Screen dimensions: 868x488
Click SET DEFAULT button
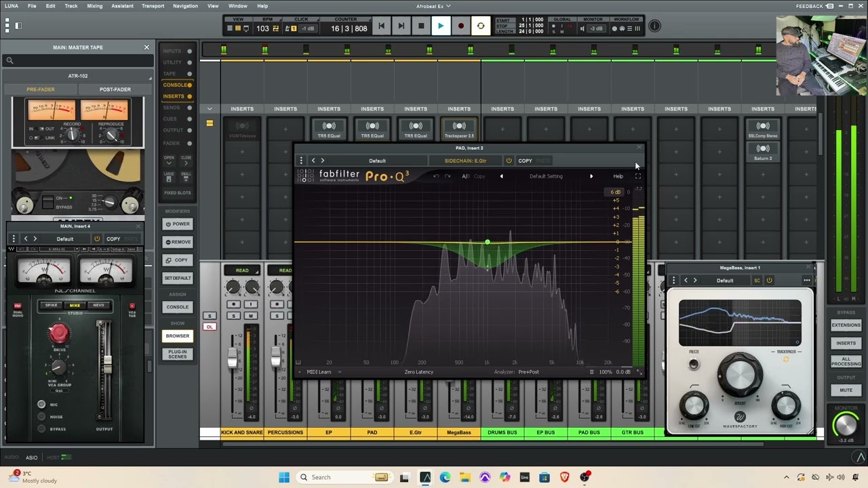(x=178, y=278)
